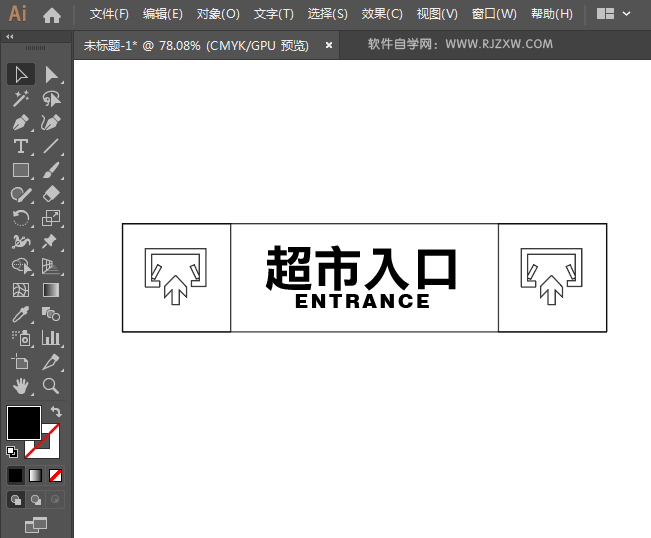Select the Lasso tool
The image size is (651, 538).
tap(51, 99)
